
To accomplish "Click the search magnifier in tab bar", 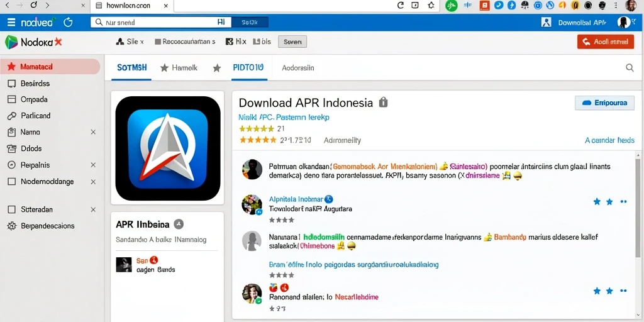I will coord(630,68).
